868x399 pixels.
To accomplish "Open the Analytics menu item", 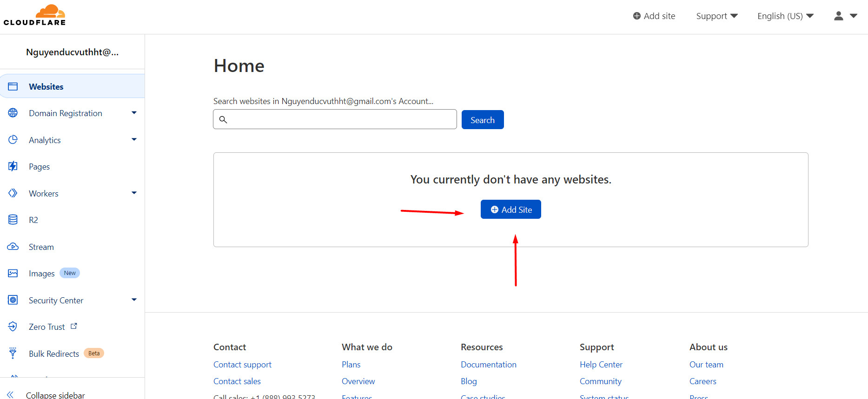I will [45, 140].
